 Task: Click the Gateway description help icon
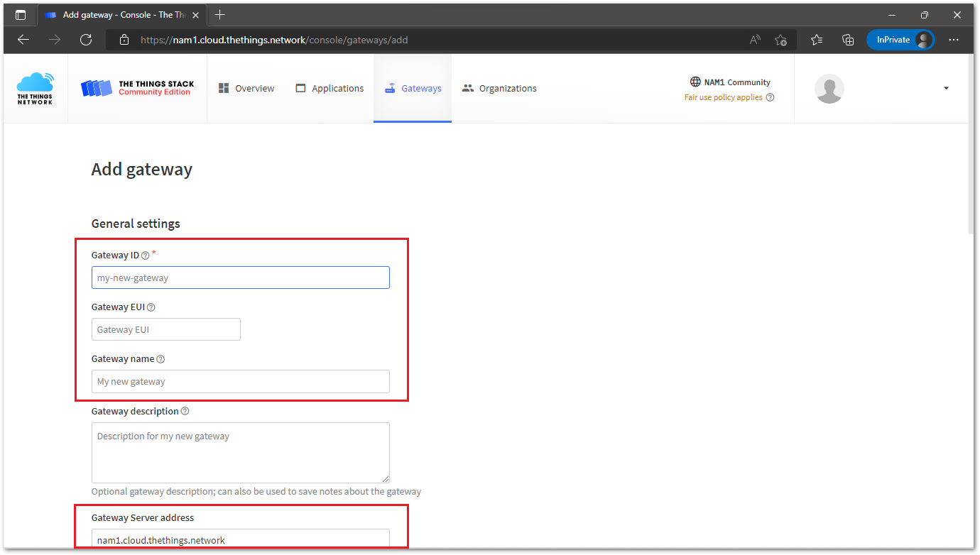pos(185,411)
